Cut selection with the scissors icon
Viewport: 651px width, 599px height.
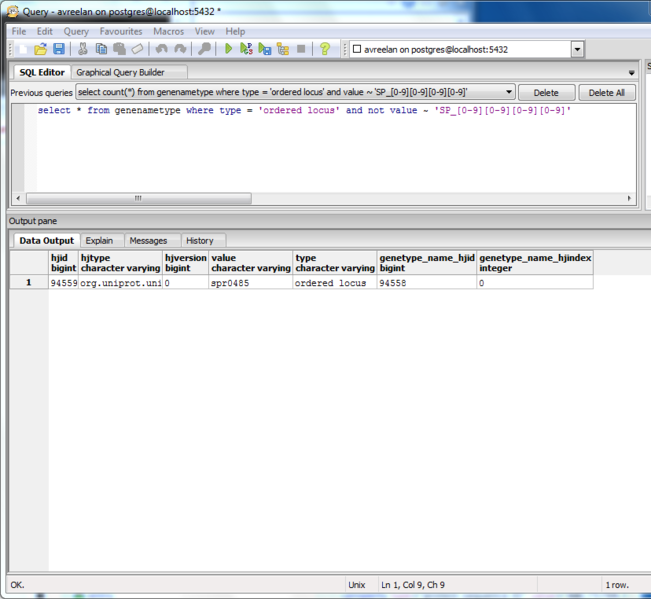point(83,49)
